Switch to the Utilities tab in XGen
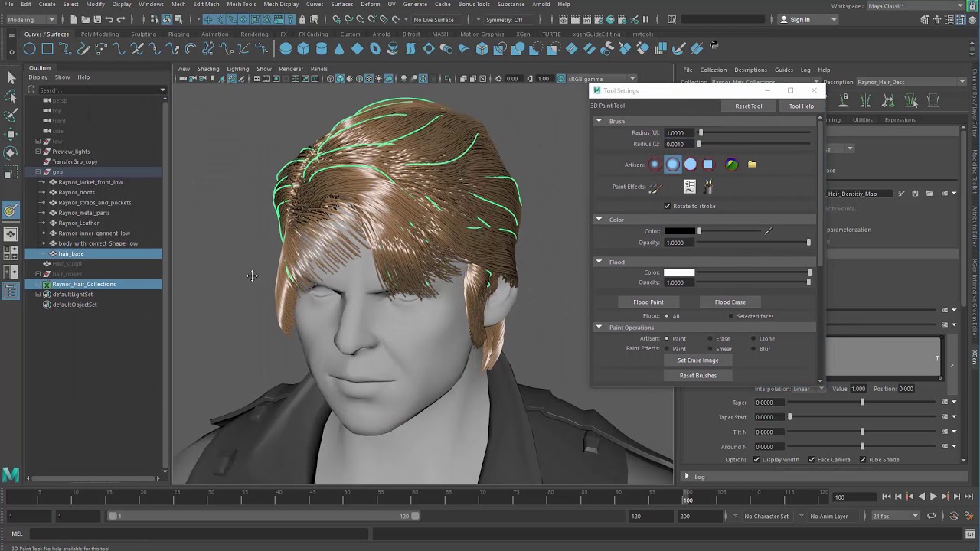980x551 pixels. (863, 119)
